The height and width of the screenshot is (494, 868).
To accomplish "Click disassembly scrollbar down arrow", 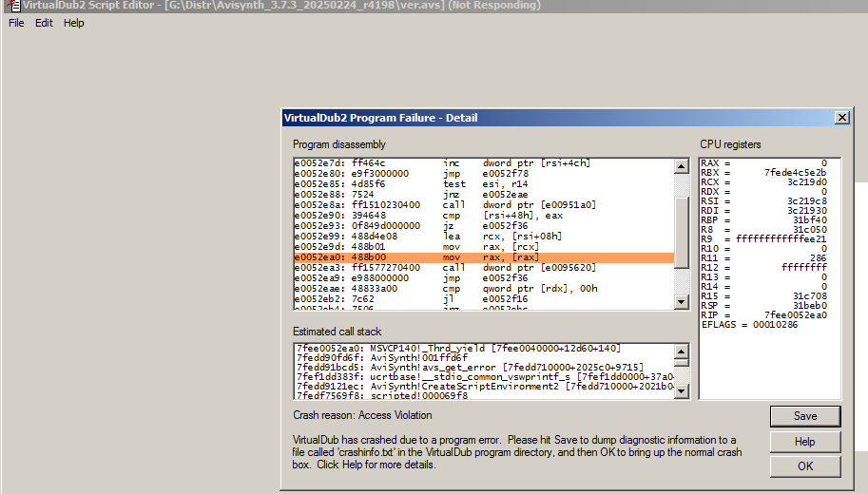I will tap(682, 301).
